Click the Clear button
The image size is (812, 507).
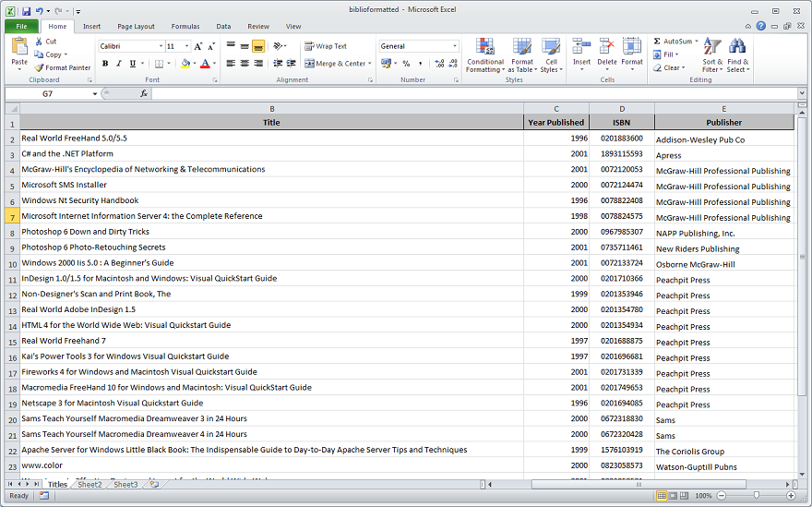669,68
